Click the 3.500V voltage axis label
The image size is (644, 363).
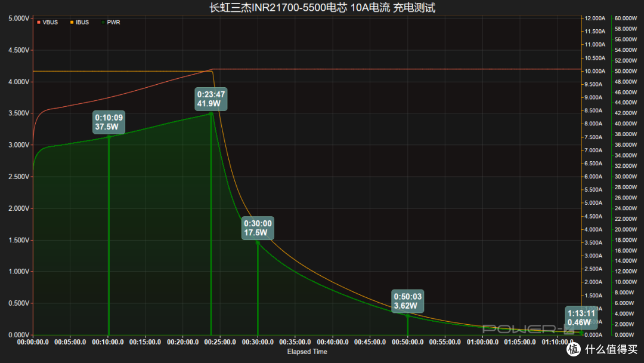tap(19, 113)
